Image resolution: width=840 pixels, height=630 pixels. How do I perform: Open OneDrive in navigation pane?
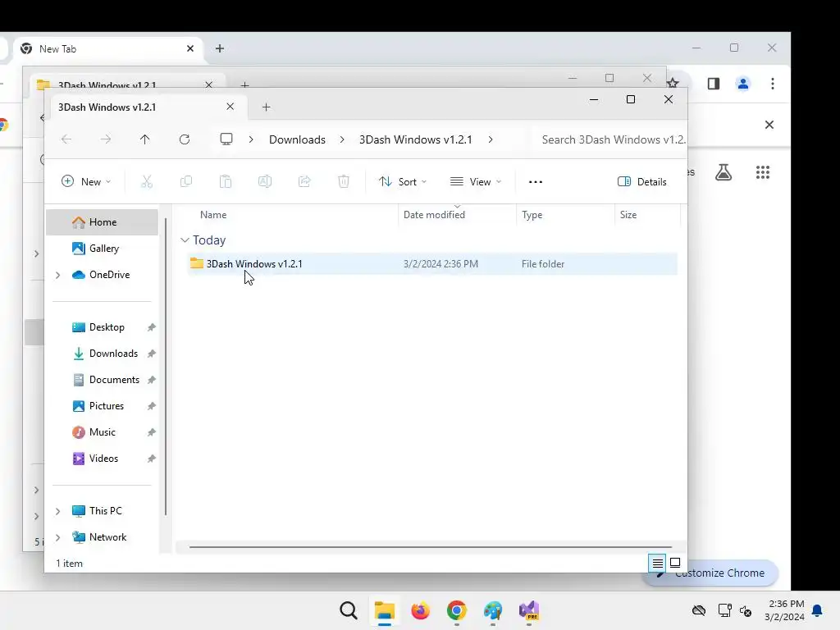[x=103, y=274]
